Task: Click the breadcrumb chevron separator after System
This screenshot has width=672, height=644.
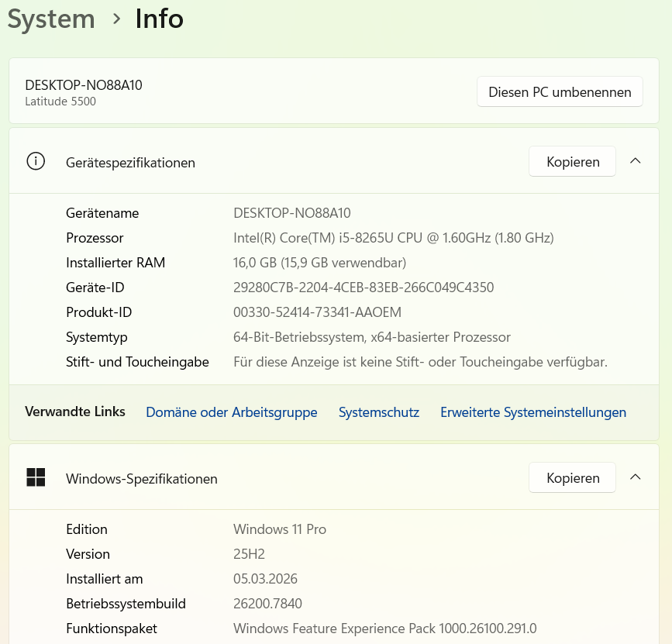Action: pyautogui.click(x=116, y=19)
